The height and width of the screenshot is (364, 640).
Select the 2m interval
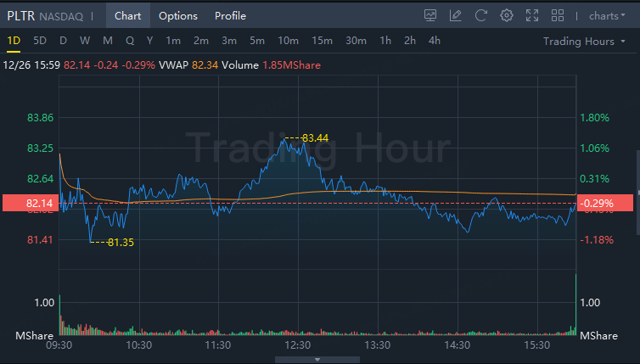tap(201, 41)
